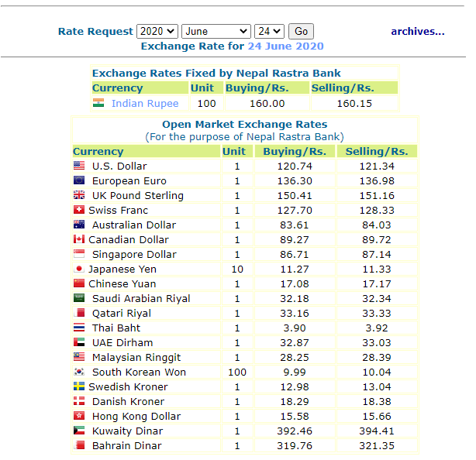Click the Indian Rupee flag icon
The height and width of the screenshot is (460, 476).
tap(98, 103)
